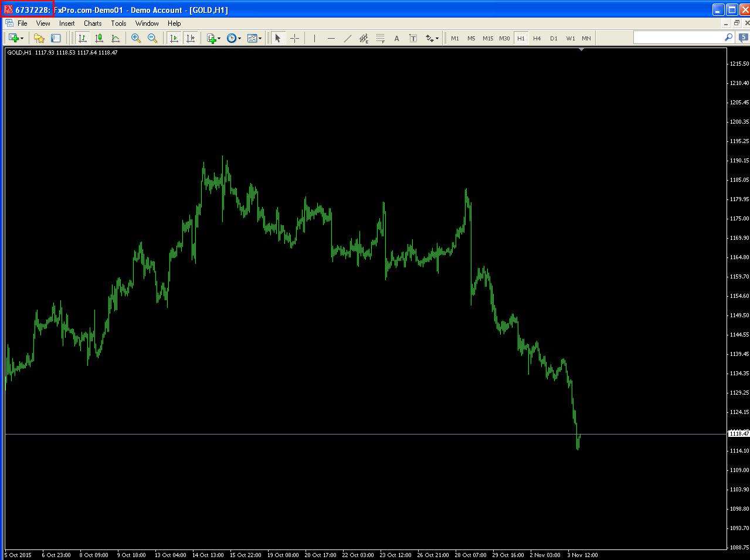Expand the Arrows dropdown arrow
Image resolution: width=750 pixels, height=560 pixels.
click(437, 39)
